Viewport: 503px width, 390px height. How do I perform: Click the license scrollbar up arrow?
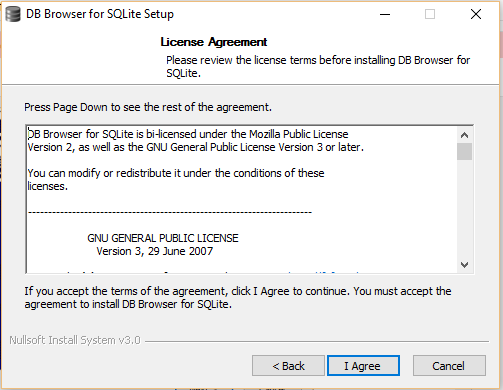pyautogui.click(x=464, y=135)
